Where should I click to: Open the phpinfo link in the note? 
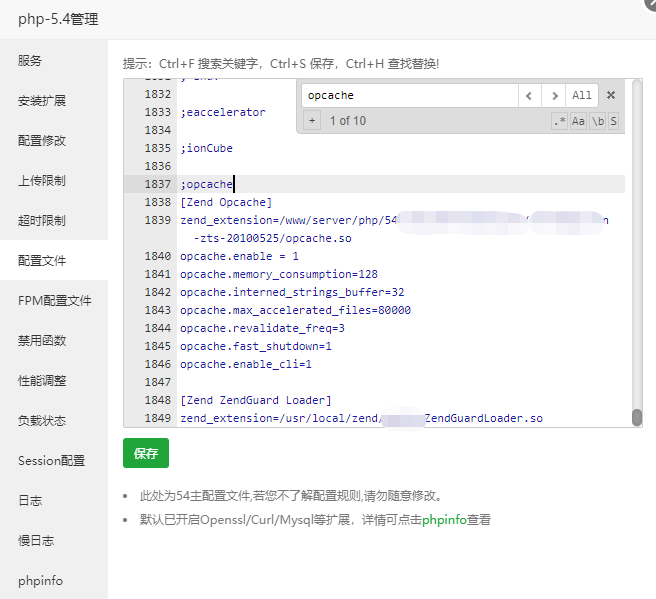444,520
